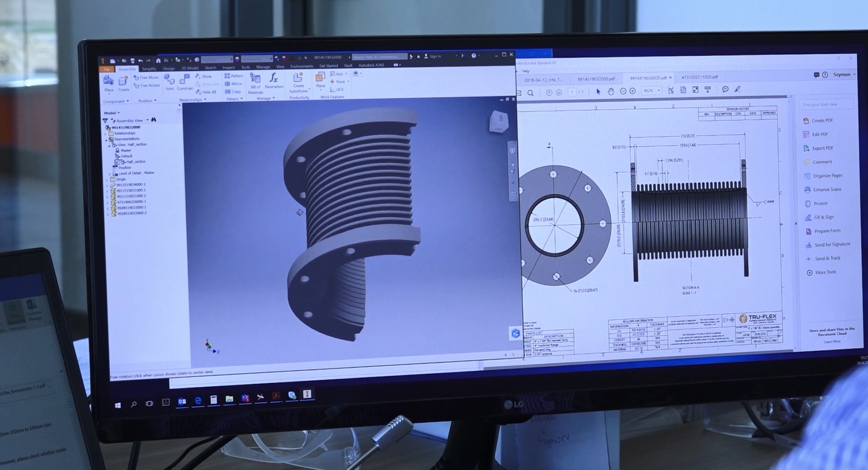Open the fx Parameters dialog
The height and width of the screenshot is (470, 868).
pyautogui.click(x=274, y=80)
